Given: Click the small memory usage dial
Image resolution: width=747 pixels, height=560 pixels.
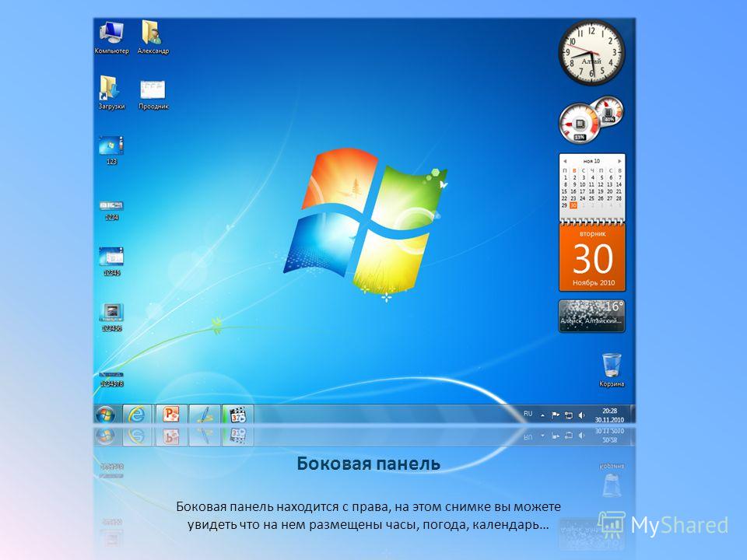Looking at the screenshot, I should (x=608, y=111).
